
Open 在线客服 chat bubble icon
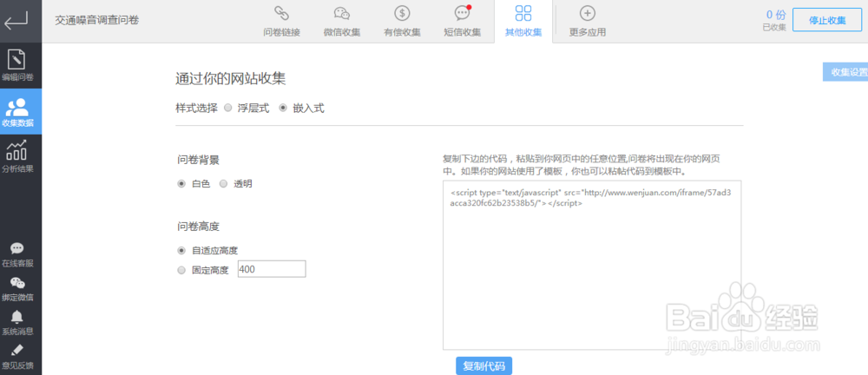click(x=17, y=248)
